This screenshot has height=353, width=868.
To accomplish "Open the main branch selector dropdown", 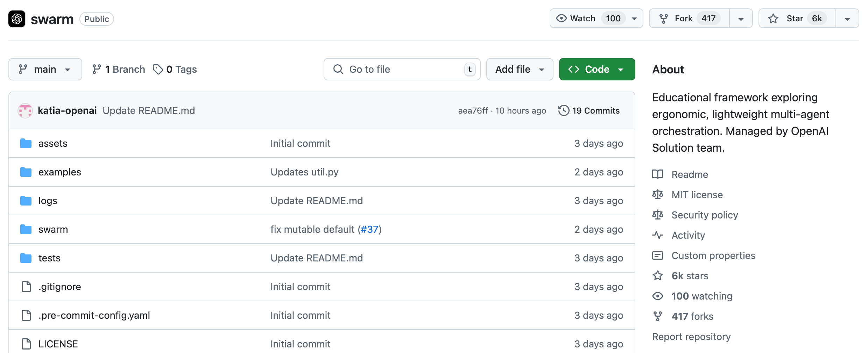I will (x=45, y=69).
